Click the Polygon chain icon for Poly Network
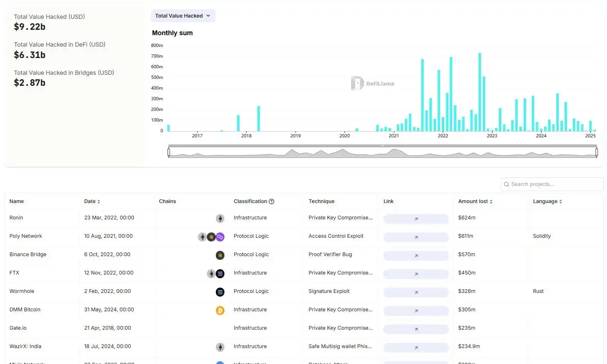The image size is (607, 364). [x=220, y=237]
